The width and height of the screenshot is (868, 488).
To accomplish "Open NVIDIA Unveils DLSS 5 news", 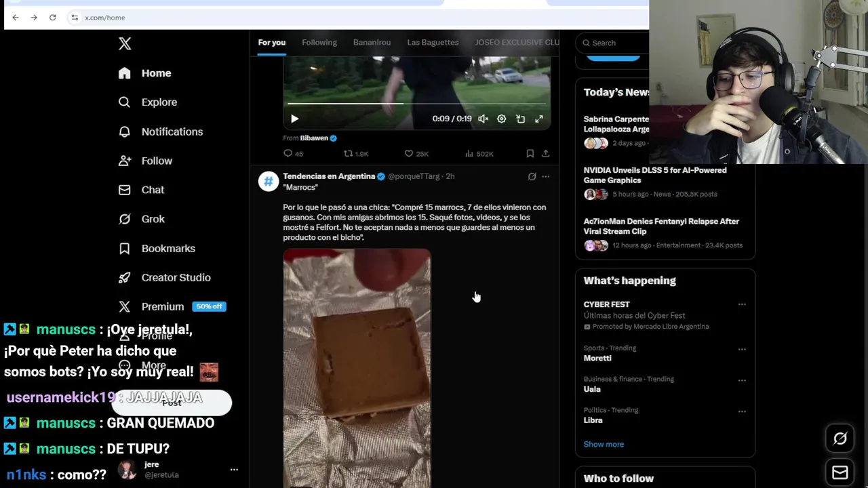I will [665, 182].
